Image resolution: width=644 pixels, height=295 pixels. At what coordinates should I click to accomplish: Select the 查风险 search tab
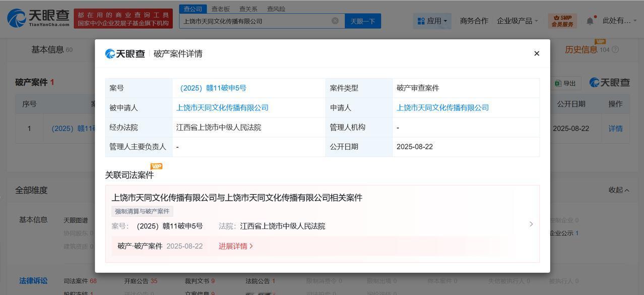pos(276,9)
